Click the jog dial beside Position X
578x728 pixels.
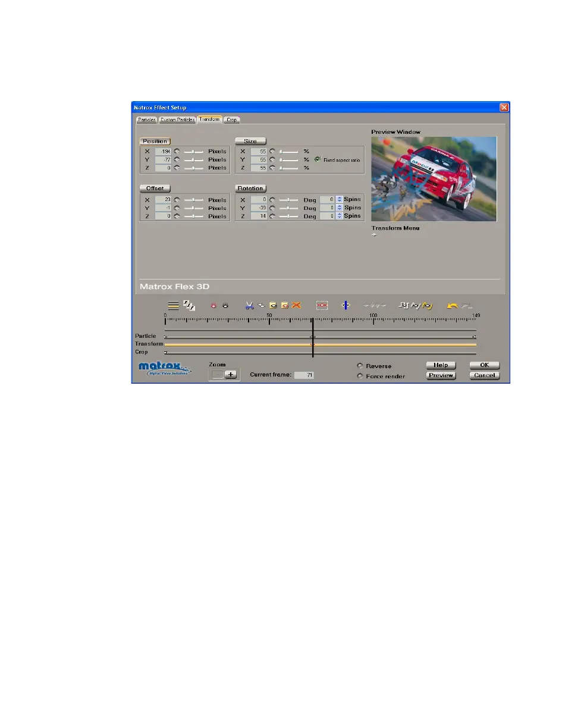tap(177, 151)
